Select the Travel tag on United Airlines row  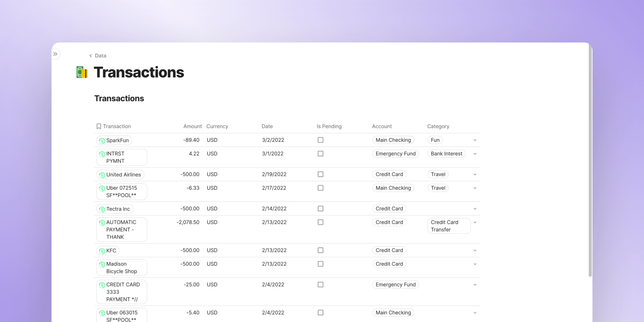438,174
